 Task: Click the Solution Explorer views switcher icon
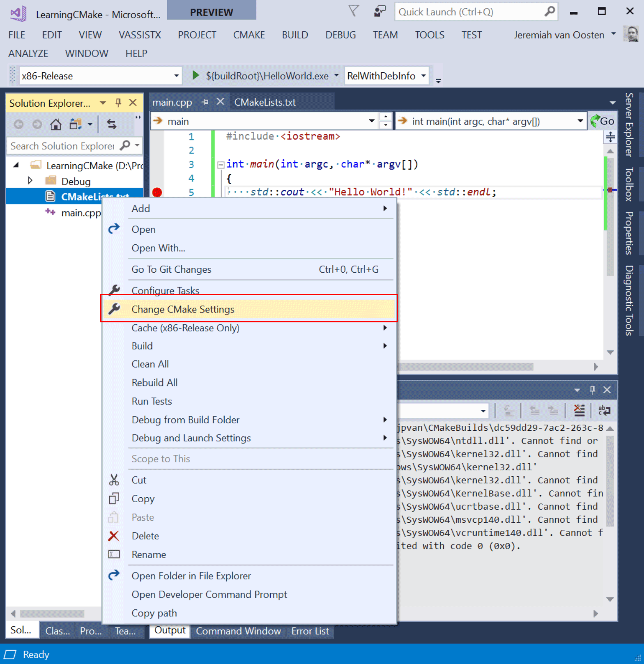click(x=76, y=124)
